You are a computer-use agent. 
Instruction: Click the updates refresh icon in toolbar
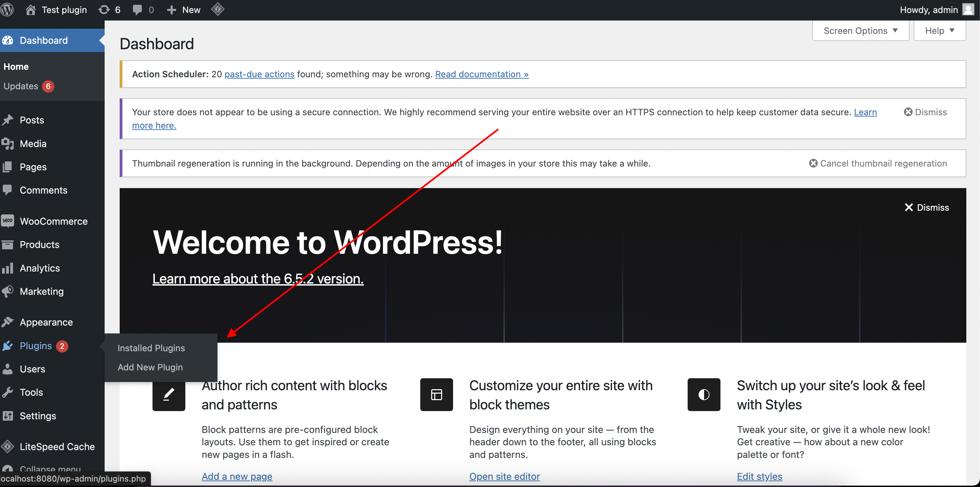click(104, 10)
